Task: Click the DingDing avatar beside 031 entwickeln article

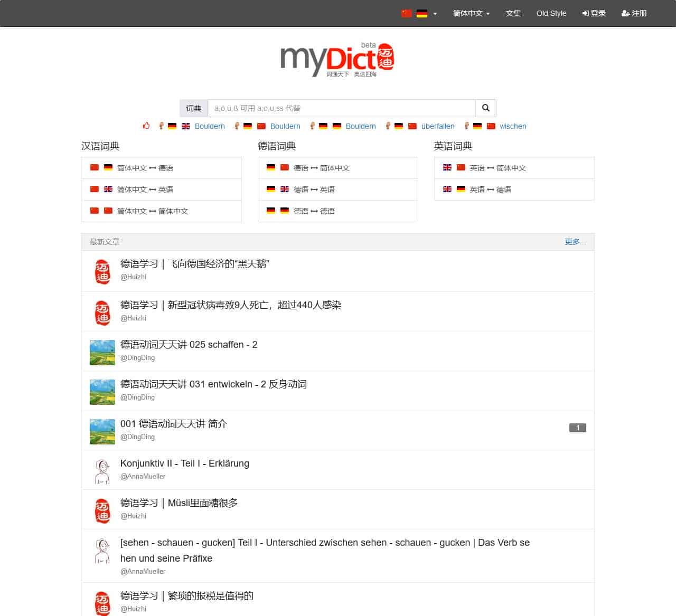Action: click(x=102, y=392)
